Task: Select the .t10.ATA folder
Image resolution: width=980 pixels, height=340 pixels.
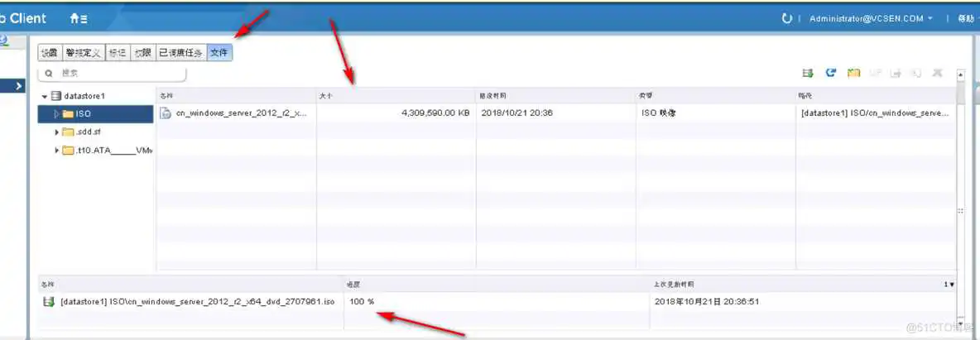Action: pos(113,150)
